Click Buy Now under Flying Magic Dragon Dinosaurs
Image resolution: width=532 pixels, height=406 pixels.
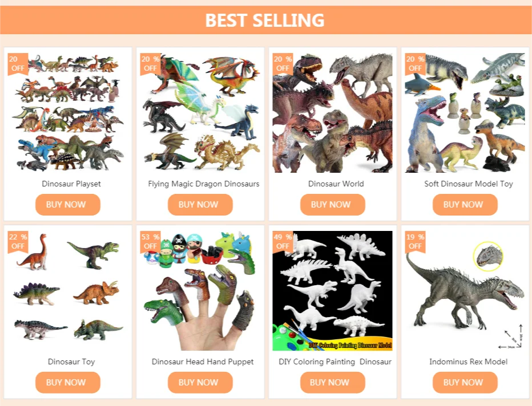tap(200, 204)
